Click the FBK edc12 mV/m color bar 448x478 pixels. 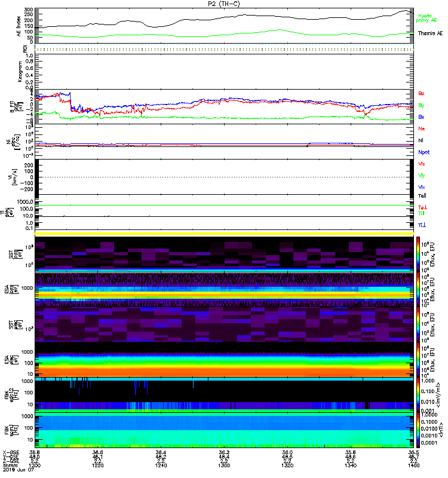coord(418,395)
